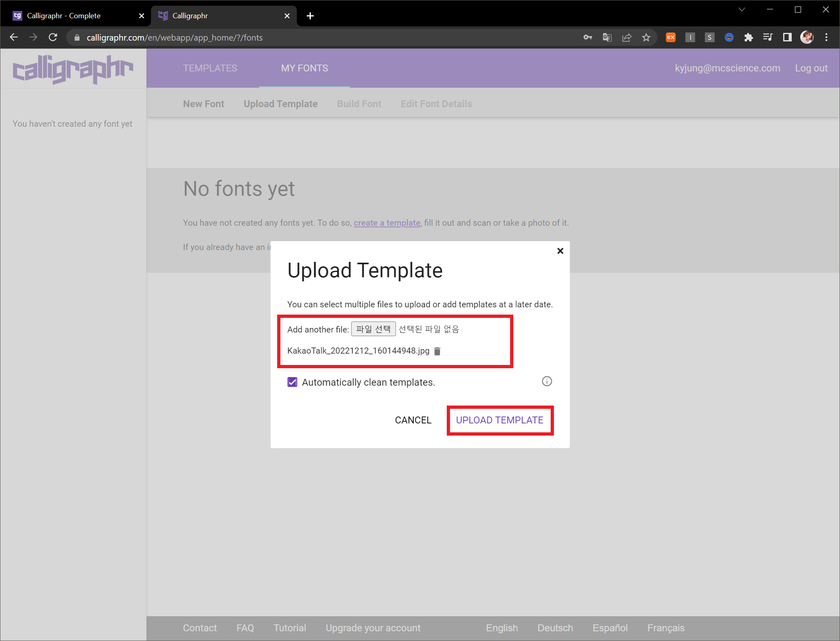This screenshot has height=641, width=840.
Task: Uncheck Automatically clean templates checkbox
Action: point(292,382)
